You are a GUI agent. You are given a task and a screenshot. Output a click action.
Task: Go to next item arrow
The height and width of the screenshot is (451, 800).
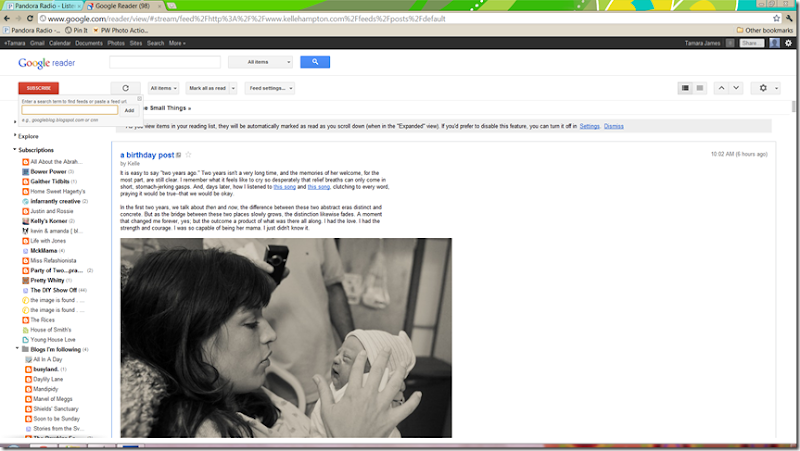click(x=736, y=88)
